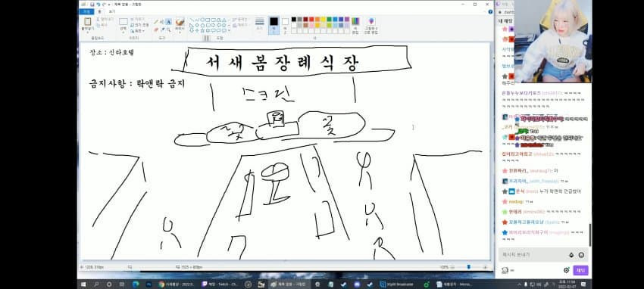Viewport: 644px width, 289px height.
Task: Expand the Select tool dropdown
Action: [x=123, y=25]
